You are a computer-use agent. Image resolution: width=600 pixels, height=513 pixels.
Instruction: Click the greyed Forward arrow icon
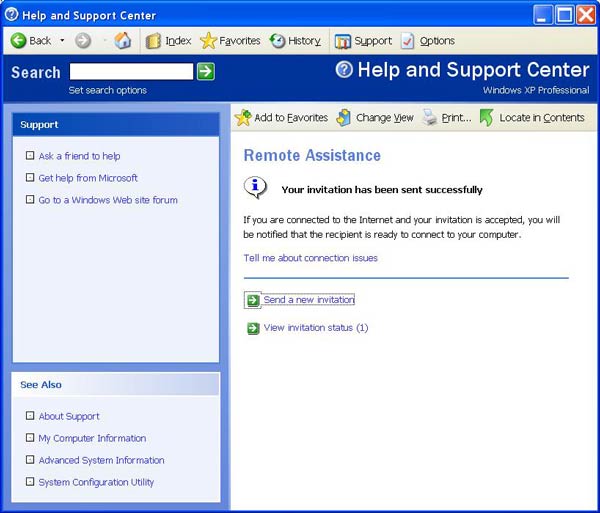[83, 41]
